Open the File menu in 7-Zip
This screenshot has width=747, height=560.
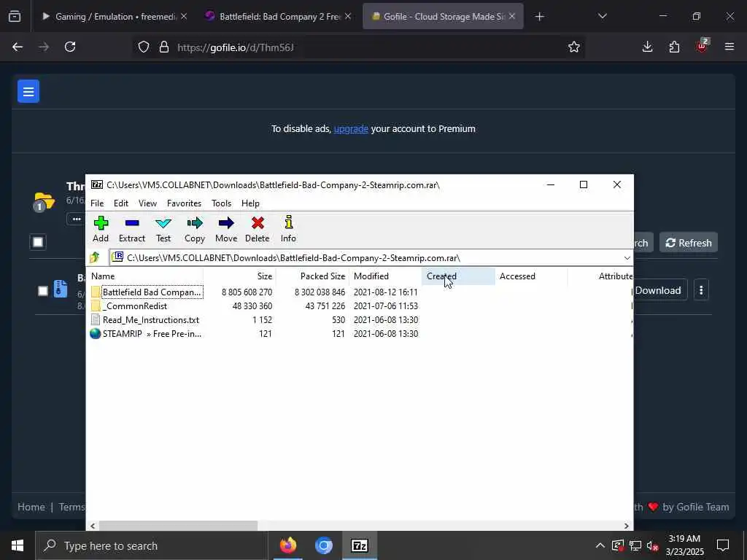coord(97,203)
